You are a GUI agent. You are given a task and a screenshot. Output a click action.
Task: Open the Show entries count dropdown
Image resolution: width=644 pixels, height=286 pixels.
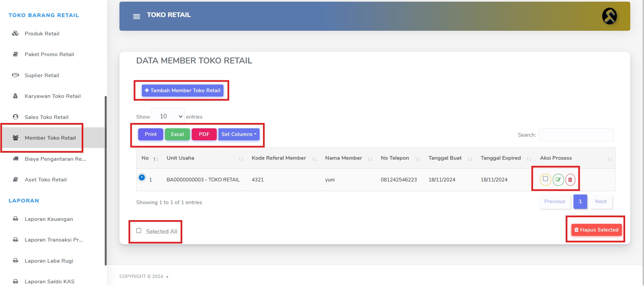(168, 116)
